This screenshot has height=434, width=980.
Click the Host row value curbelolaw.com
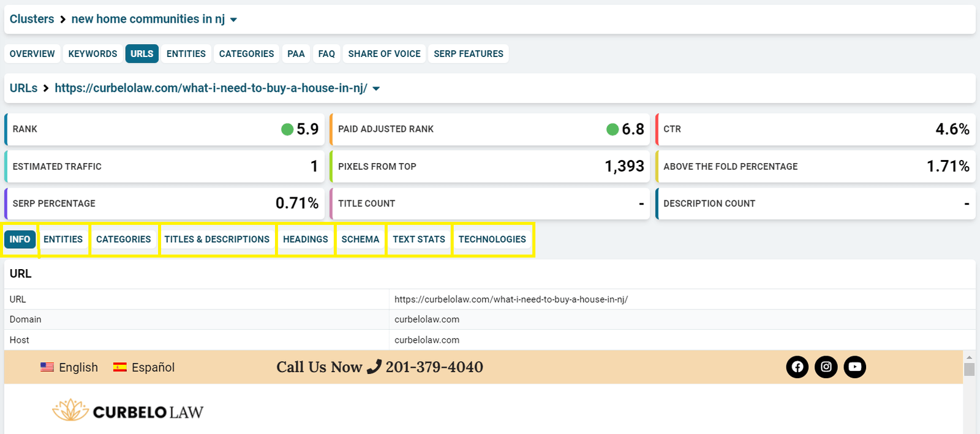pyautogui.click(x=427, y=340)
